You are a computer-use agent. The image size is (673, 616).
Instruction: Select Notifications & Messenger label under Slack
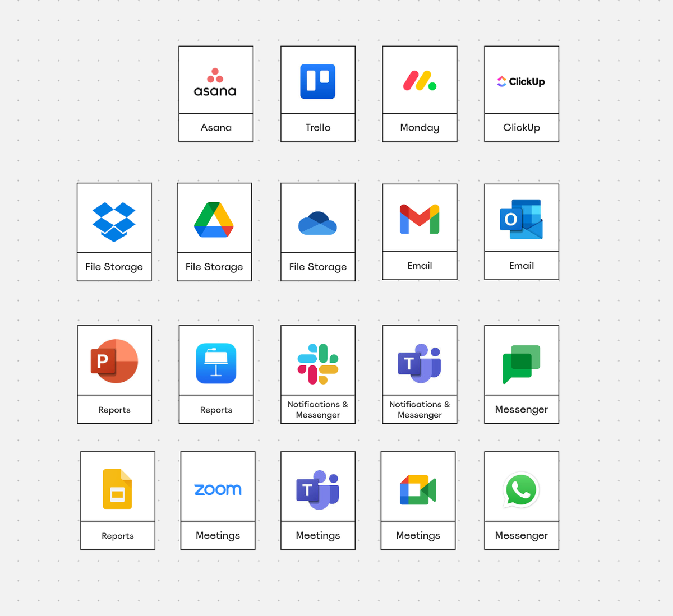tap(318, 410)
